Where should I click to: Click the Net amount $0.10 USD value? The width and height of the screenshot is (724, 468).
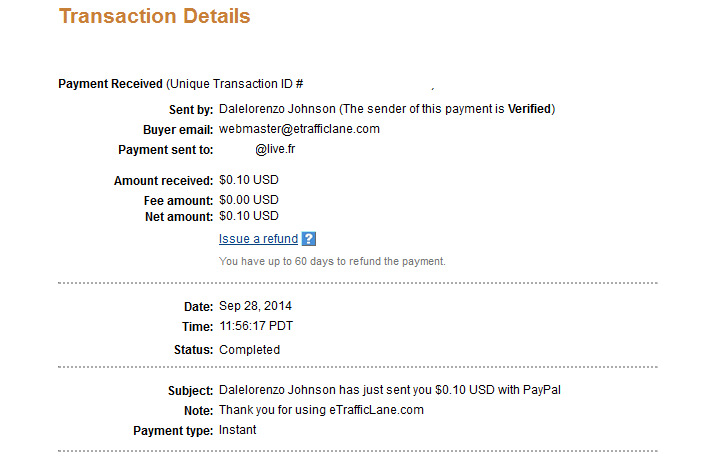(249, 216)
